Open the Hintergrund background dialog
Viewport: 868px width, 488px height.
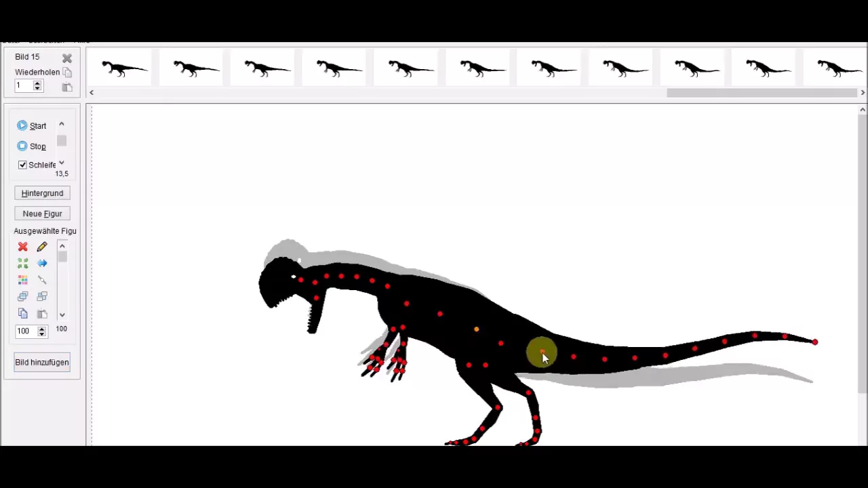pos(42,193)
